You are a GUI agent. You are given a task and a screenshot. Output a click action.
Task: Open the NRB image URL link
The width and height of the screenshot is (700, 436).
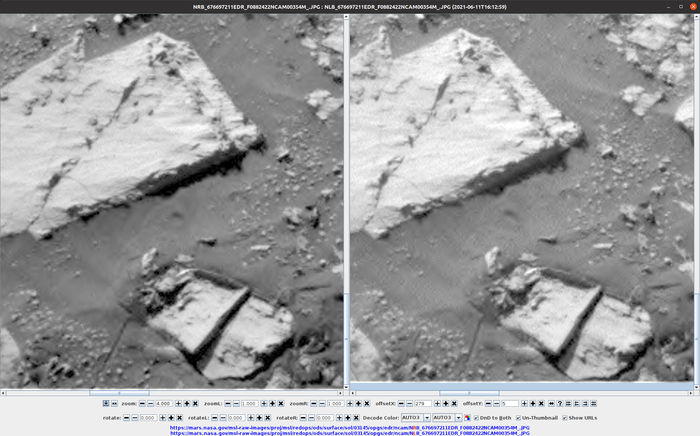click(x=350, y=428)
